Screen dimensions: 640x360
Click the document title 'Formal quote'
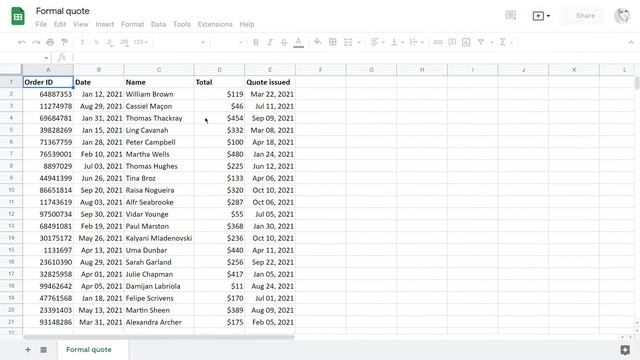(62, 11)
